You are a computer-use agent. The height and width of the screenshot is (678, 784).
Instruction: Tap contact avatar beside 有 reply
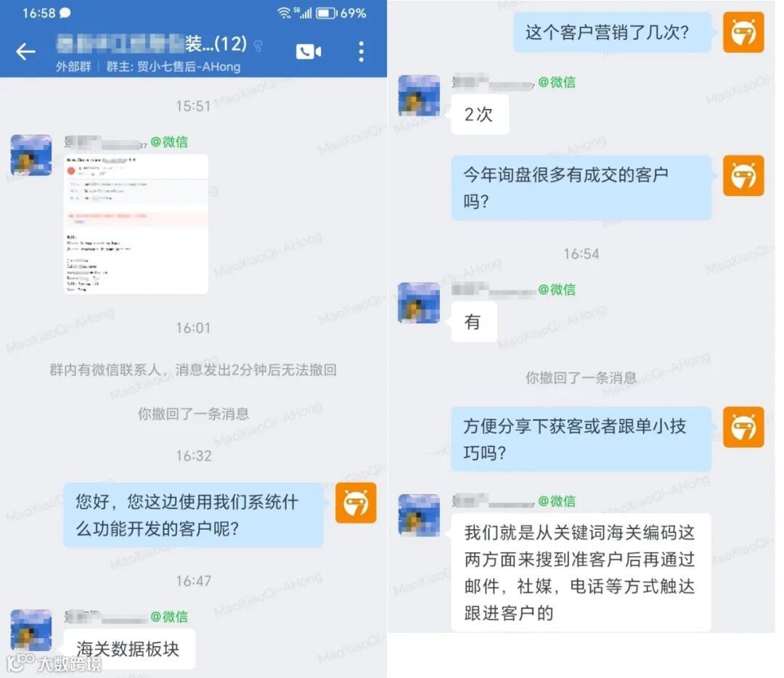(x=419, y=303)
